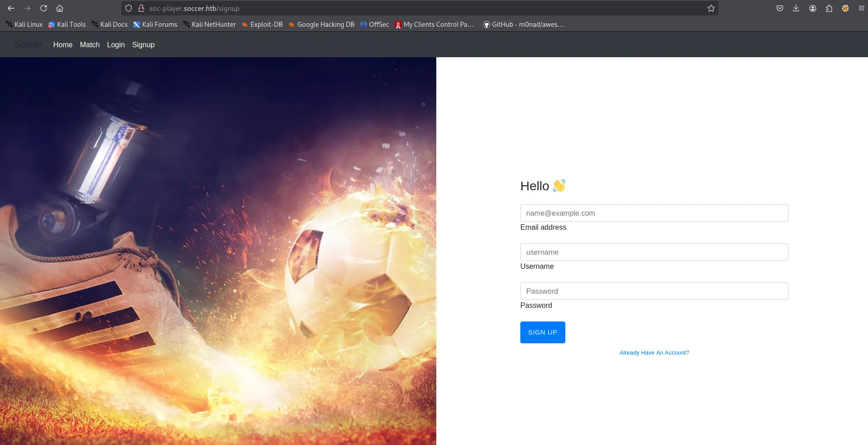
Task: Open the Match nav item
Action: pos(90,44)
